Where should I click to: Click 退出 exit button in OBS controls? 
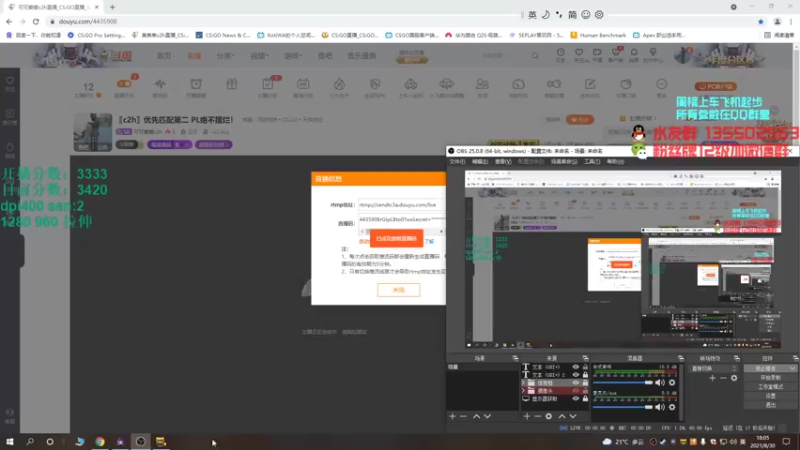[770, 405]
